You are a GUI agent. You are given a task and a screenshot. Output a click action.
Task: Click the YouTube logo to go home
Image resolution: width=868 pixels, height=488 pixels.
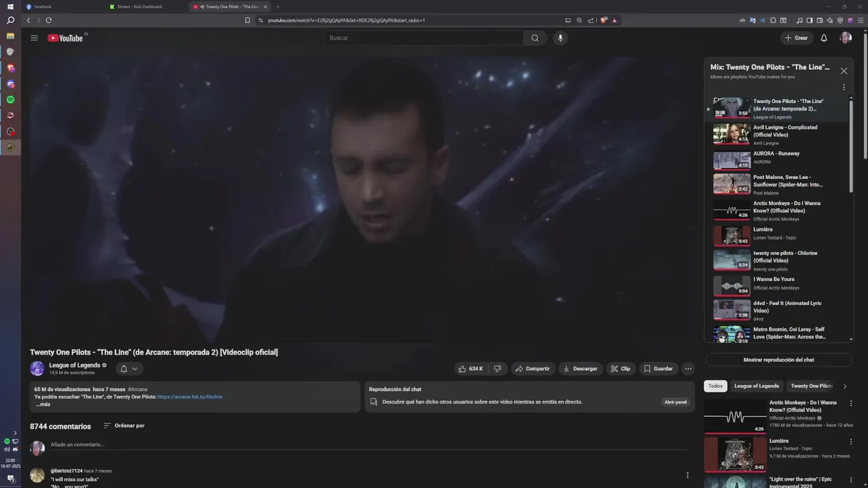tap(65, 38)
